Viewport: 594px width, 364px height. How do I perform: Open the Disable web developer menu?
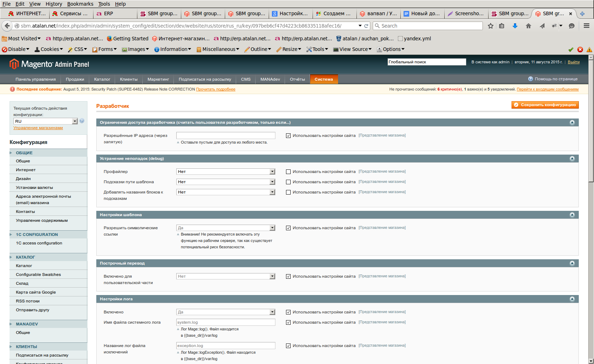[x=16, y=49]
